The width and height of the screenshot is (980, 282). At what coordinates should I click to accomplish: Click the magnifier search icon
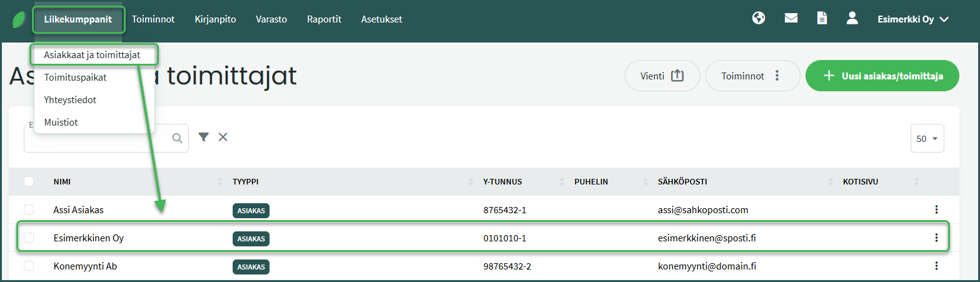[x=177, y=138]
